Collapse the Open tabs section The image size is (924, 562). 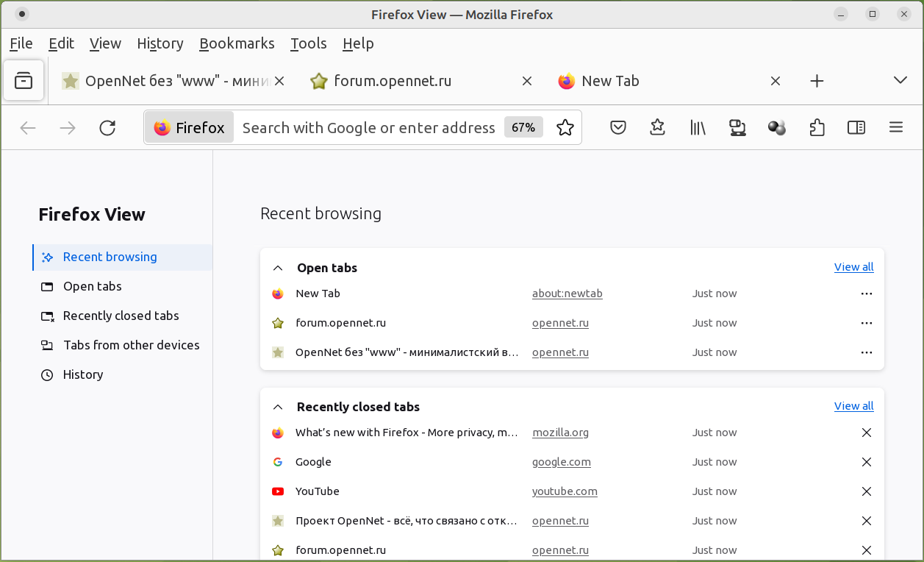point(278,268)
